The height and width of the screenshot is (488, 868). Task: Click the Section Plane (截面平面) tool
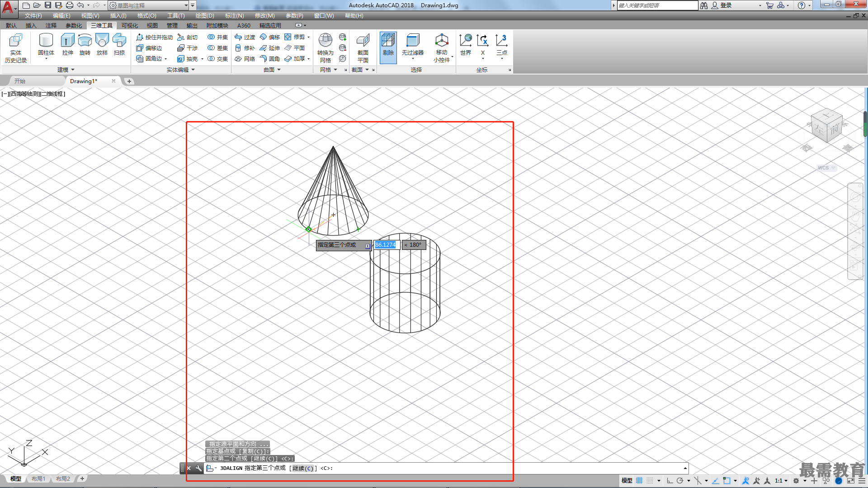[363, 48]
